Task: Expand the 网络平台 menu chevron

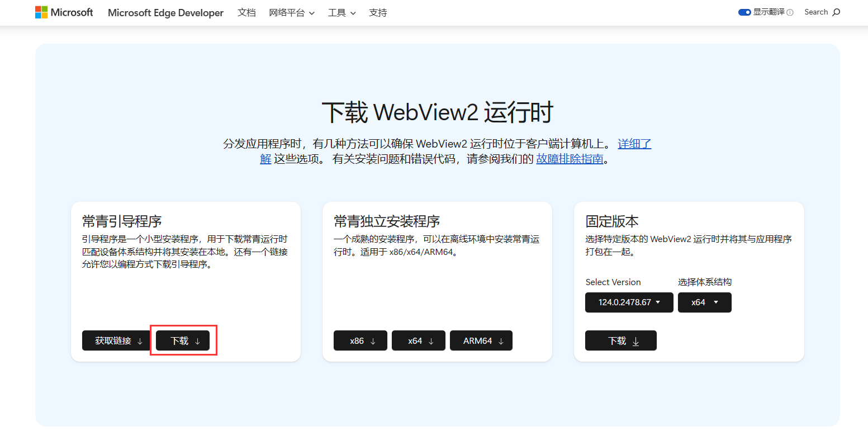Action: point(312,13)
